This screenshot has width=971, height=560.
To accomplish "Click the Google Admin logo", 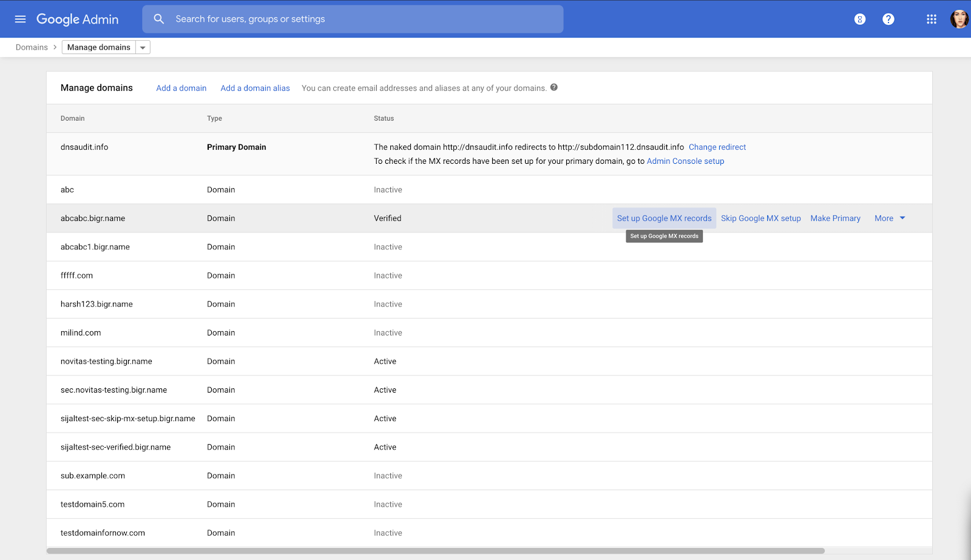I will pyautogui.click(x=78, y=19).
